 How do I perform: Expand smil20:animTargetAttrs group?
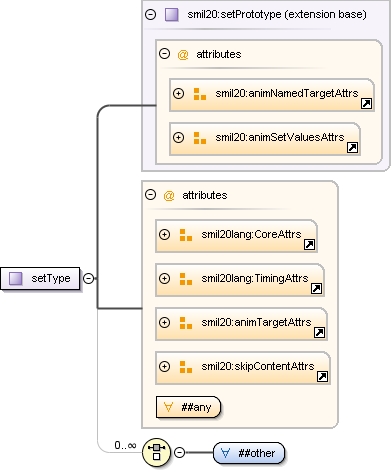click(164, 322)
